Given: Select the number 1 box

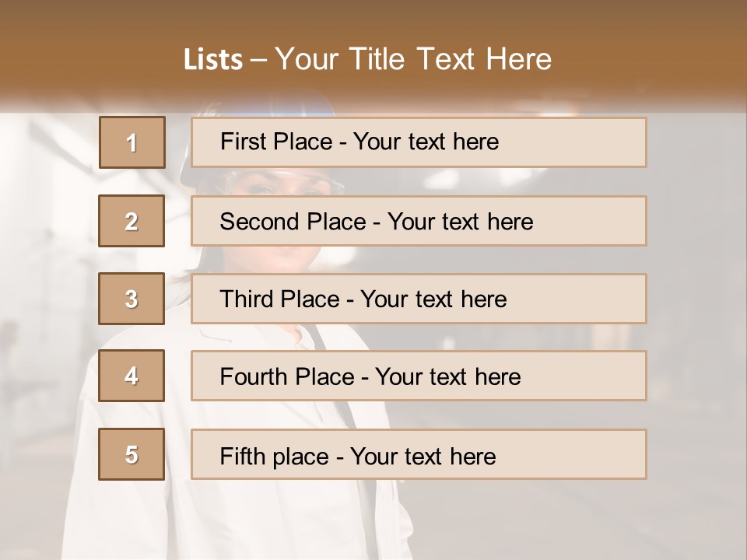Looking at the screenshot, I should tap(132, 142).
